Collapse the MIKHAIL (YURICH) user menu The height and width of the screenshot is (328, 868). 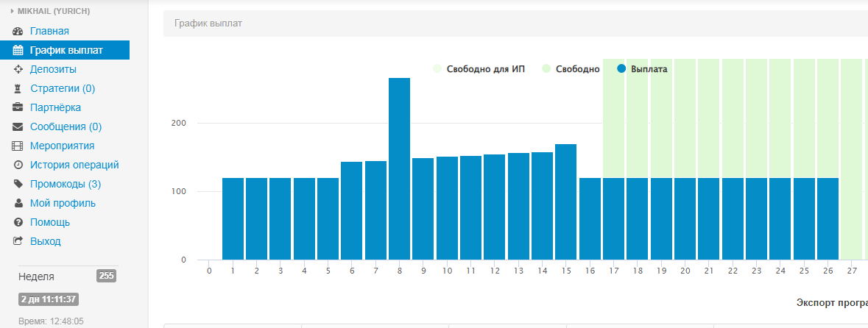(49, 11)
